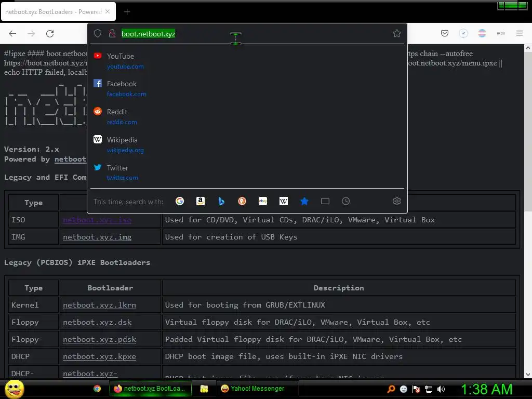The height and width of the screenshot is (399, 532).
Task: Select the Wikipedia suggestion
Action: click(247, 144)
